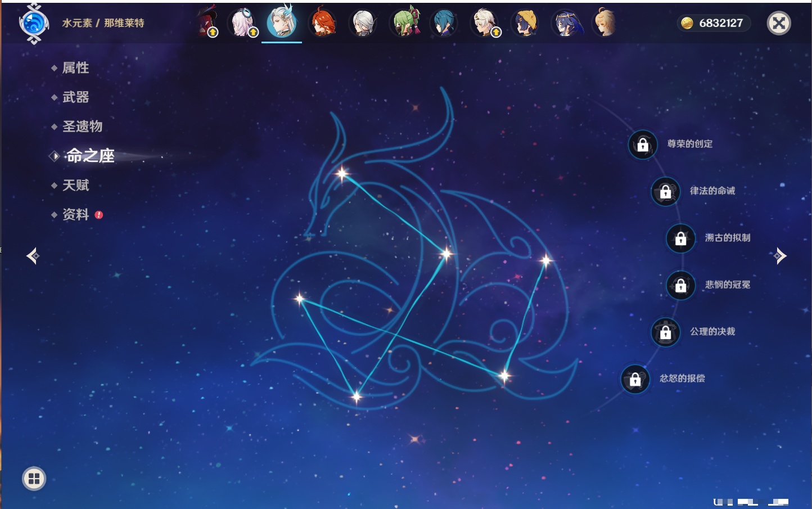Image resolution: width=812 pixels, height=509 pixels.
Task: Click the lock icon beside 尊荣的创定
Action: 643,145
